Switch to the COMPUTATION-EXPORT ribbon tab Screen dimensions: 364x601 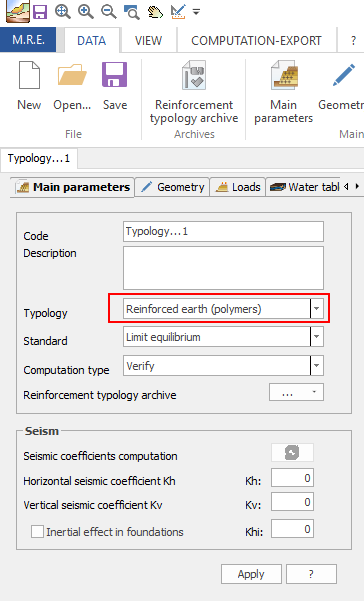pos(256,41)
